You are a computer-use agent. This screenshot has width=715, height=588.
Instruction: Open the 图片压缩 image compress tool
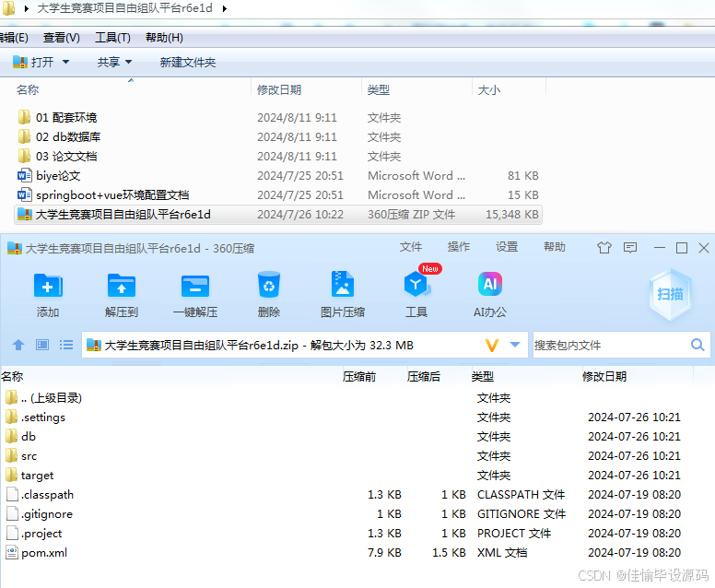pyautogui.click(x=343, y=285)
